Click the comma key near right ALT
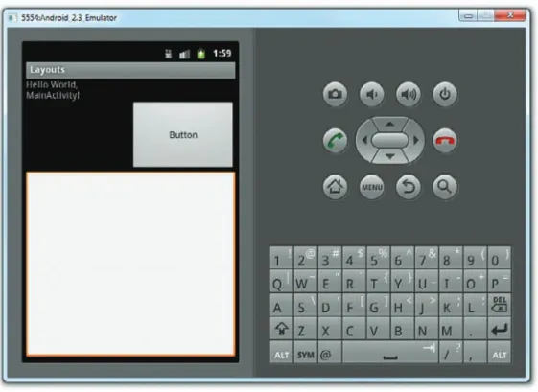This screenshot has width=538, height=392. click(x=475, y=352)
